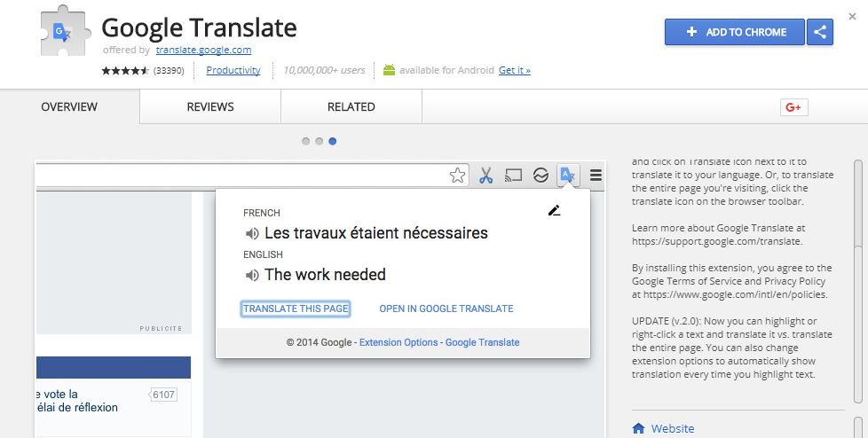Click the 6107 count badge
This screenshot has height=438, width=868.
[162, 395]
